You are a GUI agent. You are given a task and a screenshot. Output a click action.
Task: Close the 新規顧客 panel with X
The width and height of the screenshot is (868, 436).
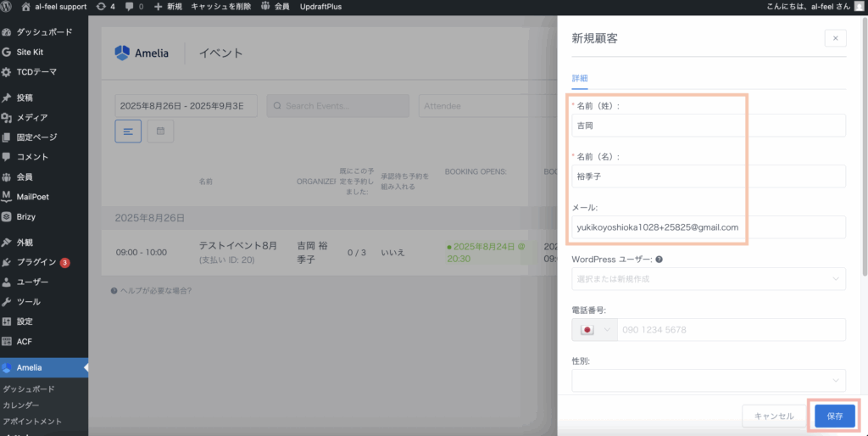tap(835, 38)
